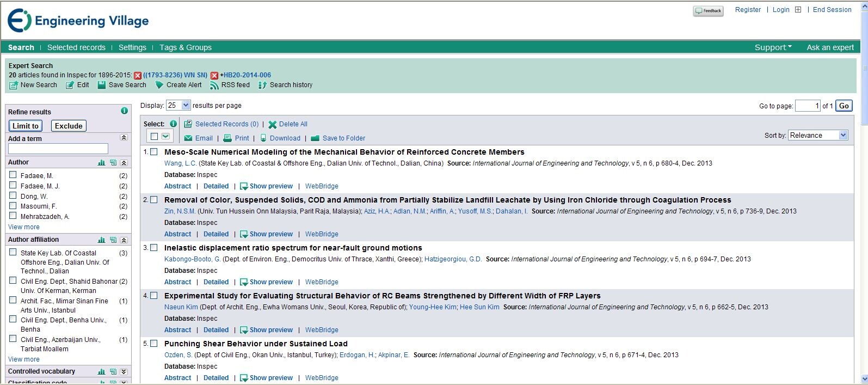Check State Key Lab. Of Coastal affiliation

pyautogui.click(x=13, y=252)
